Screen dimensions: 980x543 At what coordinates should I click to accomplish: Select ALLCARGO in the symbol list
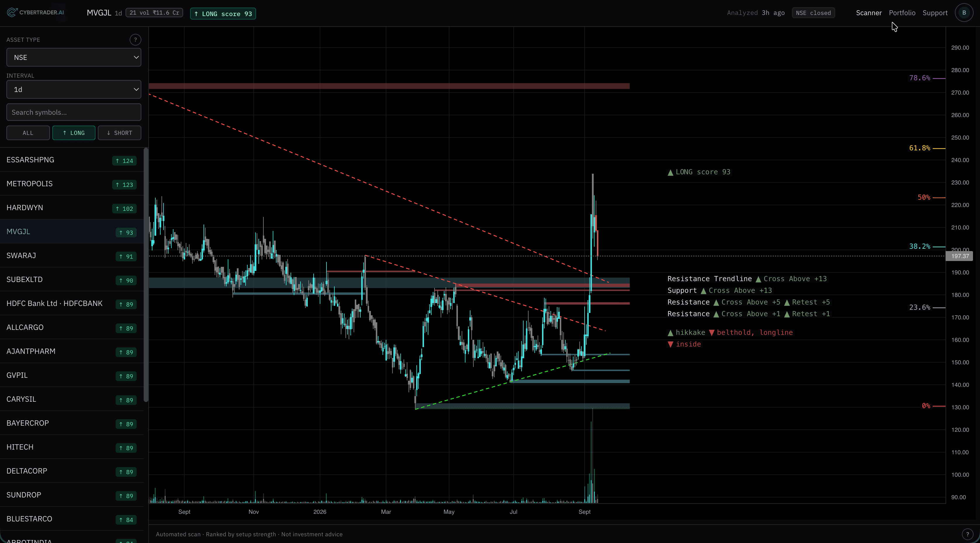[x=72, y=327]
